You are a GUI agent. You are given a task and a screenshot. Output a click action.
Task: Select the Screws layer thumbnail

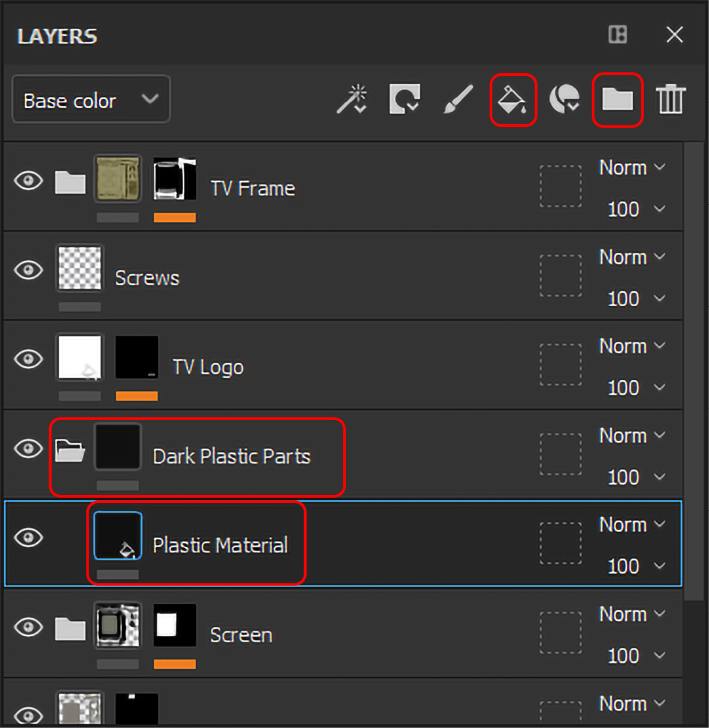click(x=79, y=268)
